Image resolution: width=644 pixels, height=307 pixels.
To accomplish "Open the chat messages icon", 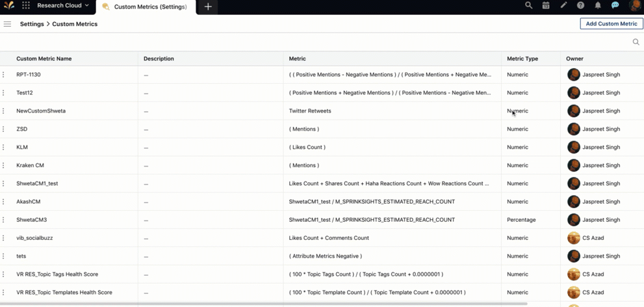I will click(x=615, y=5).
